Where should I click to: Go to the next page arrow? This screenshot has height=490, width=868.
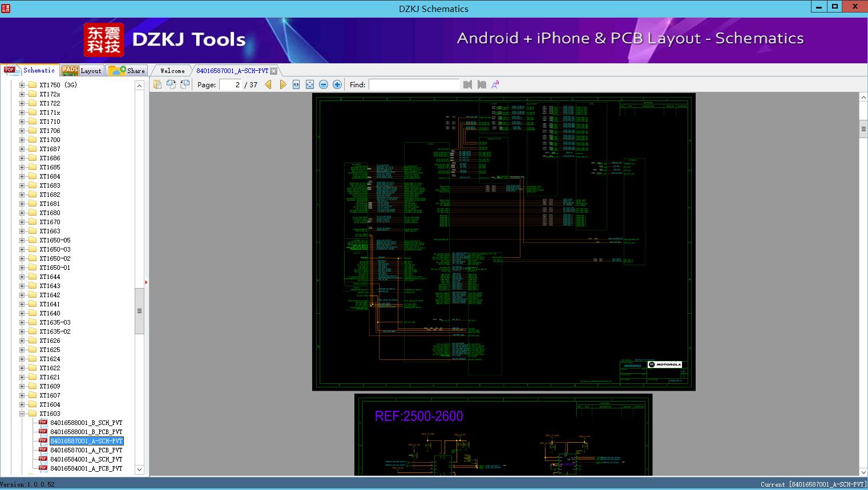pyautogui.click(x=282, y=84)
